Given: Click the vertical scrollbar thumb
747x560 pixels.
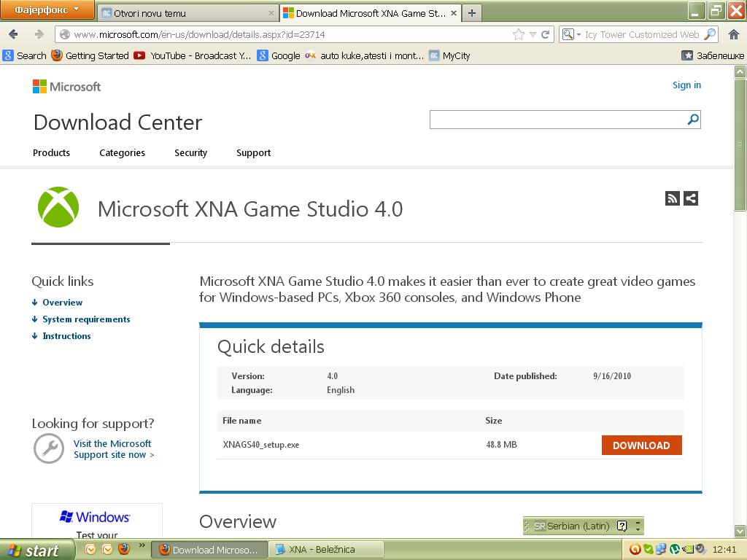Looking at the screenshot, I should coord(740,144).
